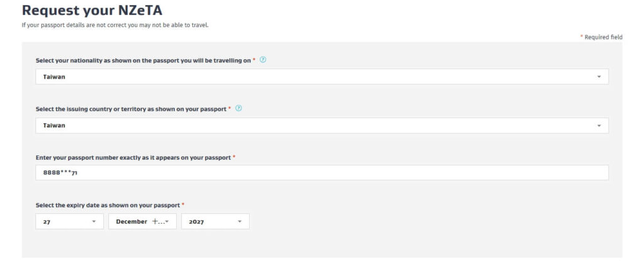The height and width of the screenshot is (261, 644).
Task: Click the help icon beside nationality label
Action: click(x=263, y=60)
